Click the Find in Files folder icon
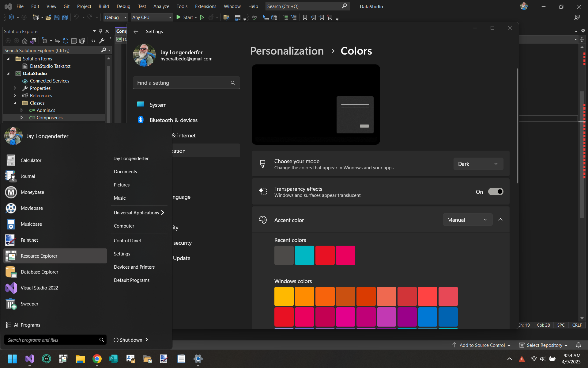Image resolution: width=588 pixels, height=368 pixels. [x=226, y=17]
